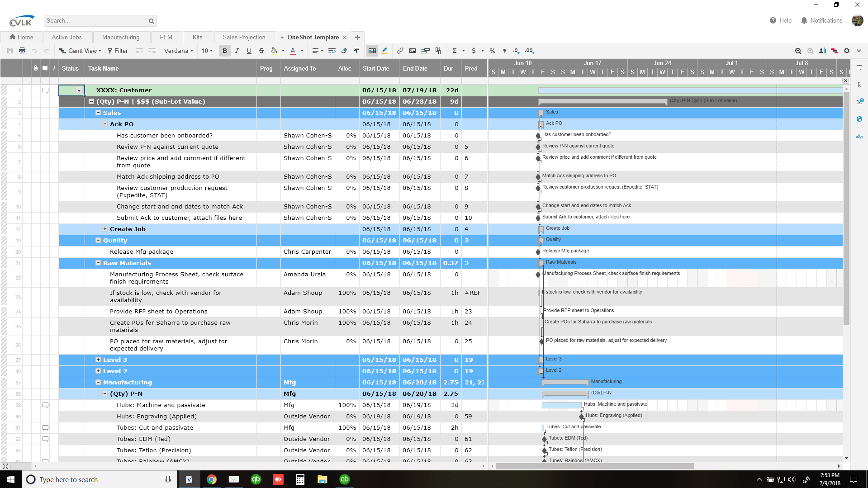The image size is (868, 488).
Task: Switch to the Active Jobs tab
Action: pyautogui.click(x=67, y=37)
